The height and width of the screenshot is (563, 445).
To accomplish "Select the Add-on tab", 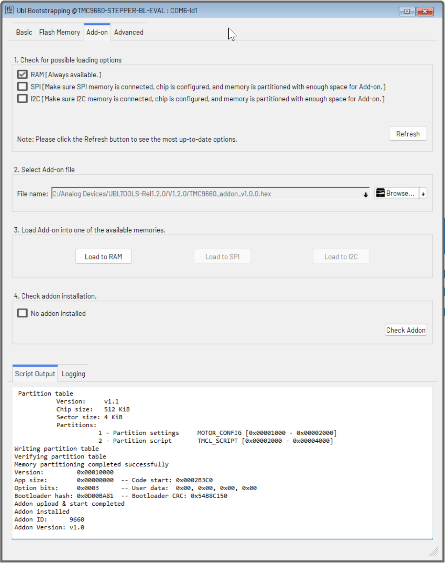I will click(97, 32).
